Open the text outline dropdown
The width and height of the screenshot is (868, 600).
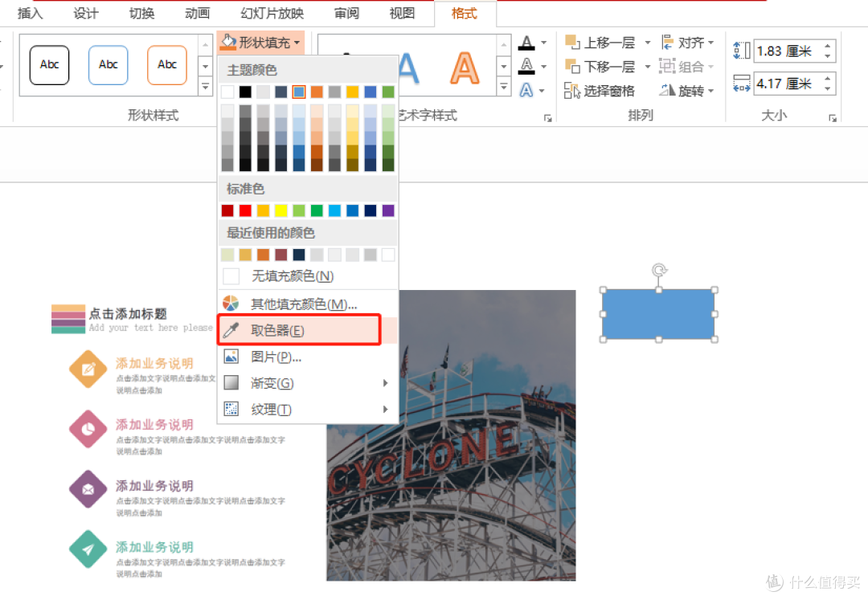click(543, 67)
